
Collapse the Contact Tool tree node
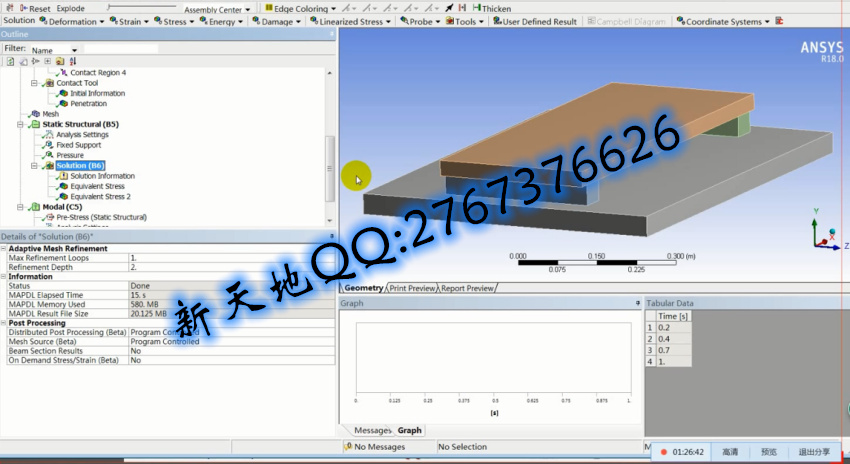click(x=33, y=83)
